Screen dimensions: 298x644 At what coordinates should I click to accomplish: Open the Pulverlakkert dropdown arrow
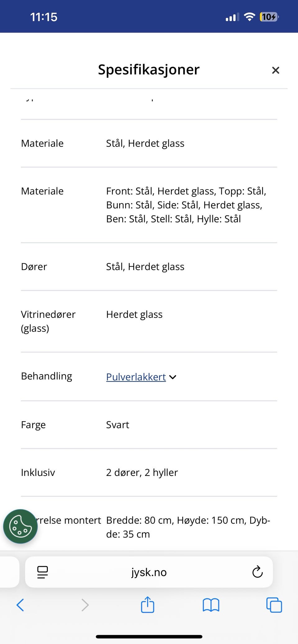tap(173, 377)
